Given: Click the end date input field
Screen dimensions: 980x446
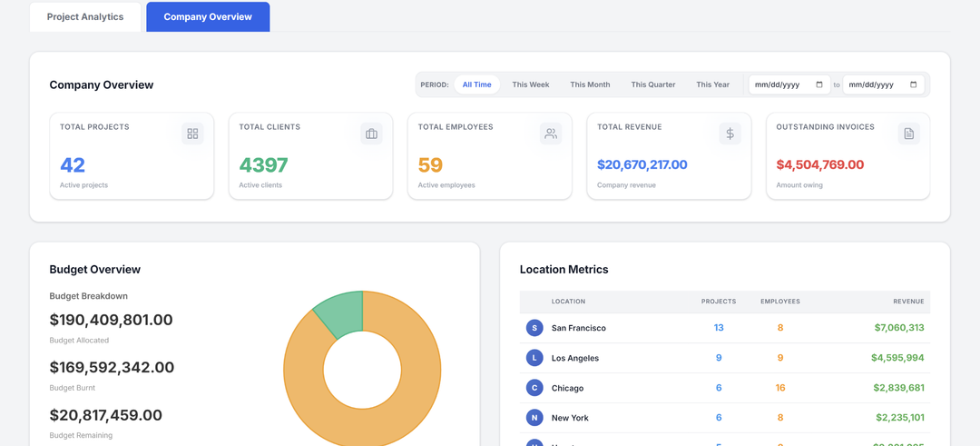Looking at the screenshot, I should (883, 84).
